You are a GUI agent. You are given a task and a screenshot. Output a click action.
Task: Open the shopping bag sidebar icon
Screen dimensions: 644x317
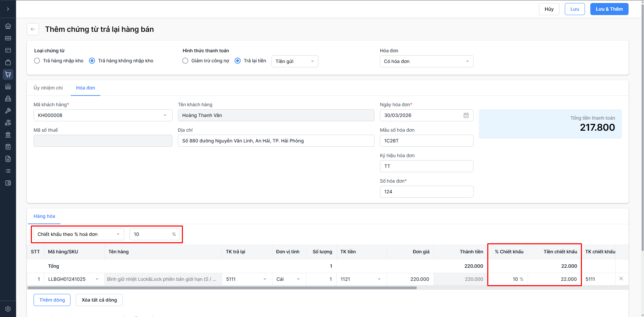tap(8, 62)
